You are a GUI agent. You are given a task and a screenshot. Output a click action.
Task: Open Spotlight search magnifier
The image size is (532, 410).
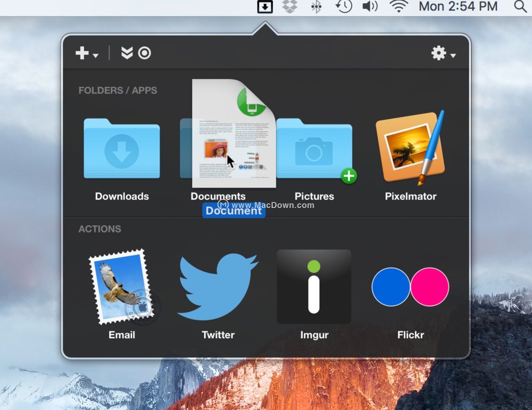(x=520, y=6)
